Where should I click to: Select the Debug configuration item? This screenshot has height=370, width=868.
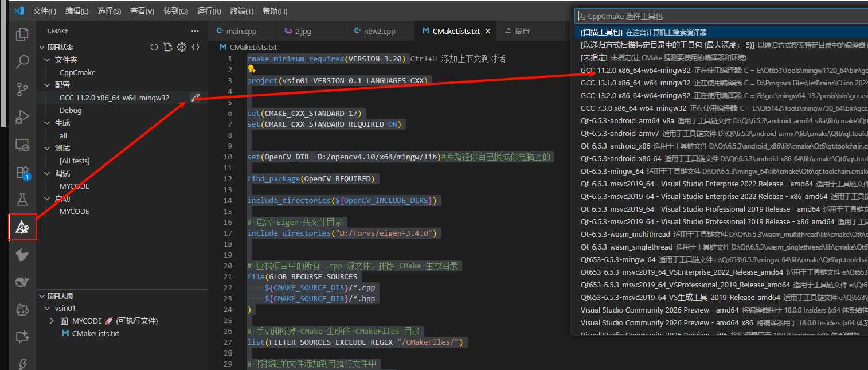coord(71,110)
